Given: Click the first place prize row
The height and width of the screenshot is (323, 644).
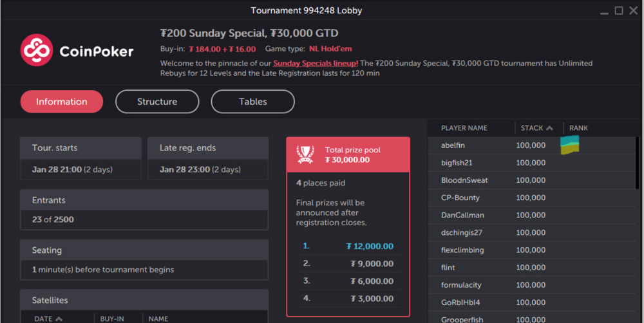Looking at the screenshot, I should click(348, 246).
